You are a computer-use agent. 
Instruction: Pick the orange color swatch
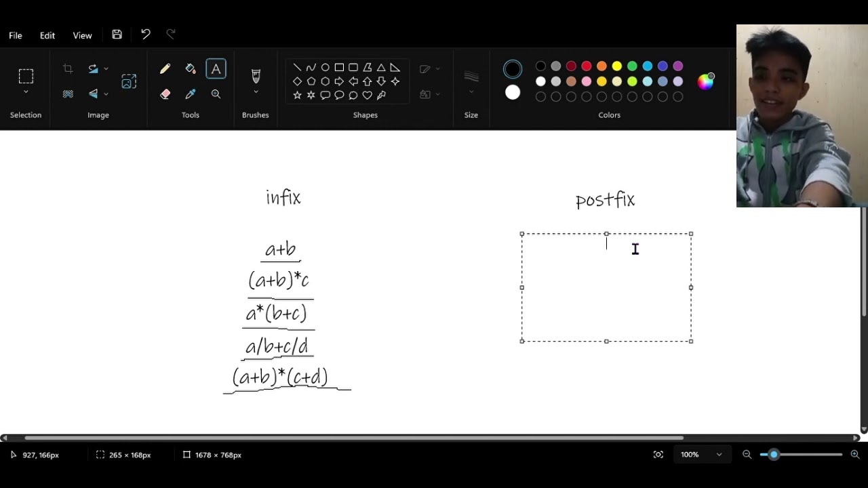tap(601, 66)
